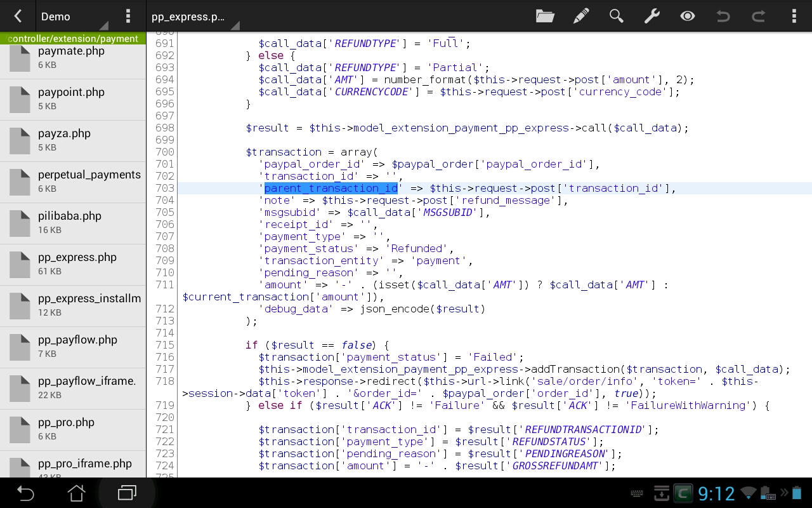Open the perpetual_payments file
The width and height of the screenshot is (812, 508).
(x=73, y=182)
